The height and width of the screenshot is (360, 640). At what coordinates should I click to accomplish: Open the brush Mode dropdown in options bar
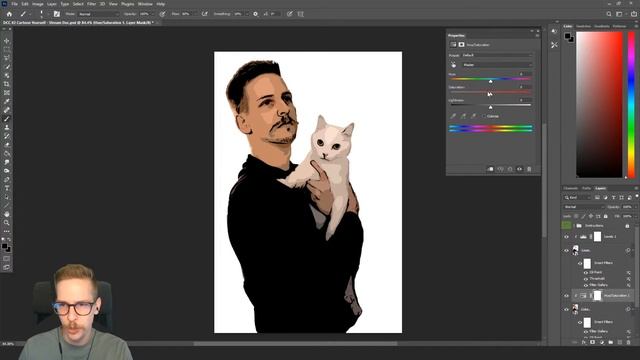pos(98,14)
